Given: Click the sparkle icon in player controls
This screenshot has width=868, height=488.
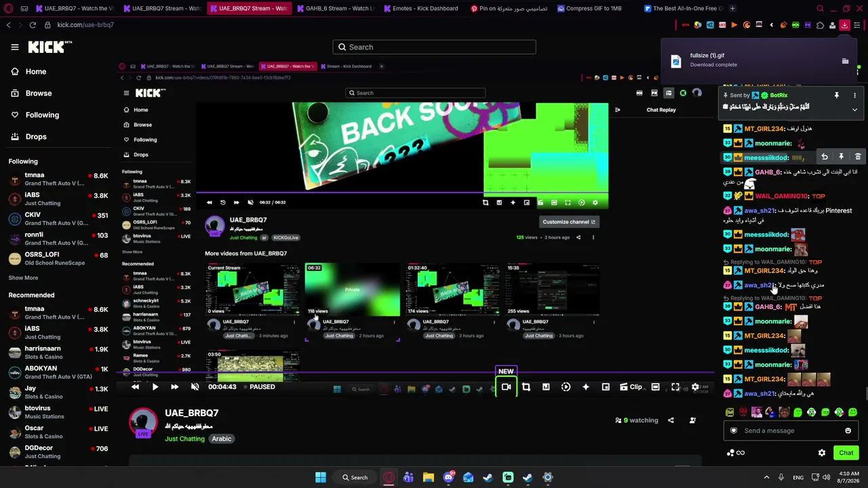Looking at the screenshot, I should [586, 387].
